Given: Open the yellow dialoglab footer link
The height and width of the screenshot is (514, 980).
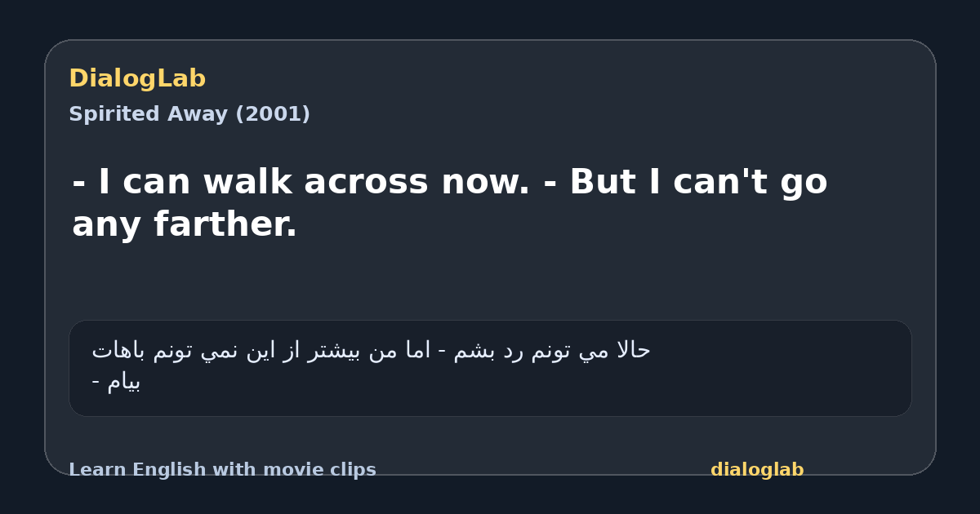Looking at the screenshot, I should [x=757, y=470].
